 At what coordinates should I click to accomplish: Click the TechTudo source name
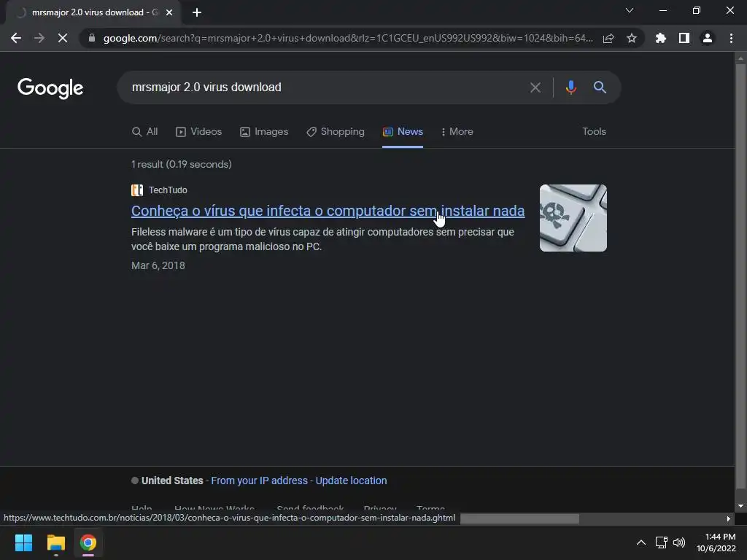point(168,190)
